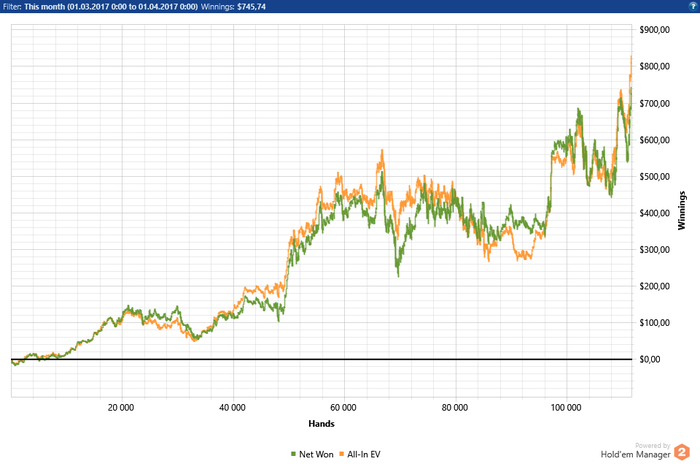Click the Hold'em Manager brand text
Image resolution: width=700 pixels, height=464 pixels.
(x=635, y=455)
